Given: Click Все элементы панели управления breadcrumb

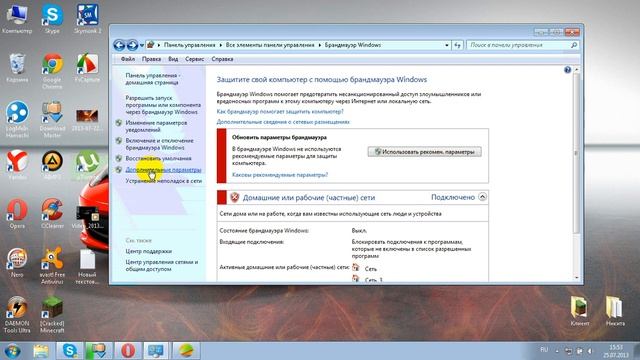Looking at the screenshot, I should (270, 45).
